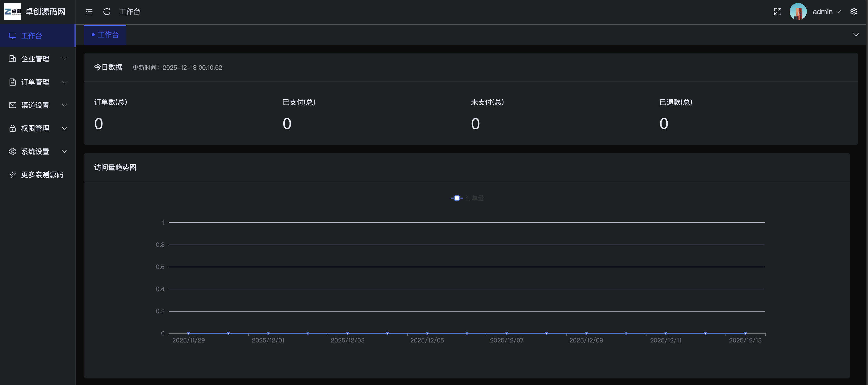Click the 工作台 breadcrumb in the header
Viewport: 868px width, 385px height.
pyautogui.click(x=130, y=12)
